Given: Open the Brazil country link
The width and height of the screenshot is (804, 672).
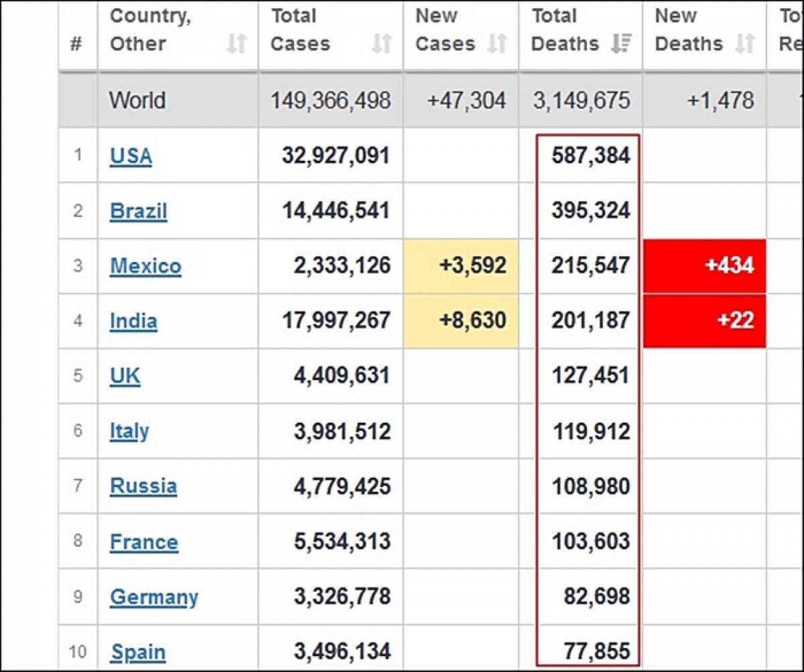Looking at the screenshot, I should point(139,211).
